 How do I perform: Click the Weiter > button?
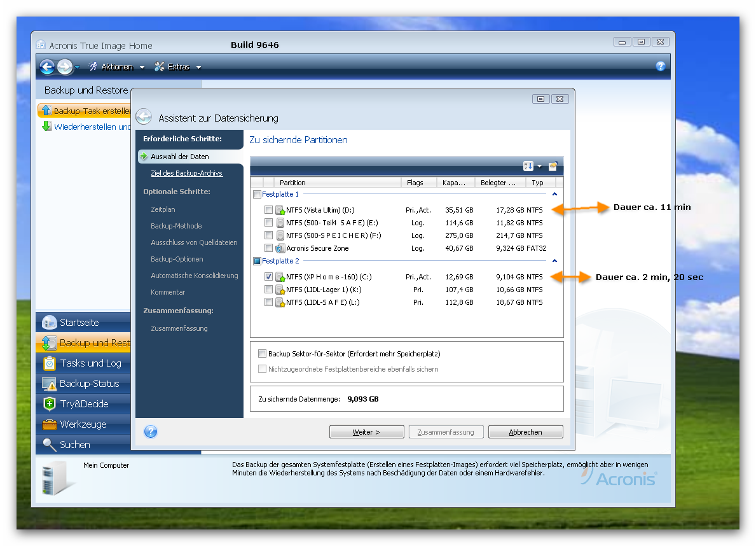tap(366, 432)
